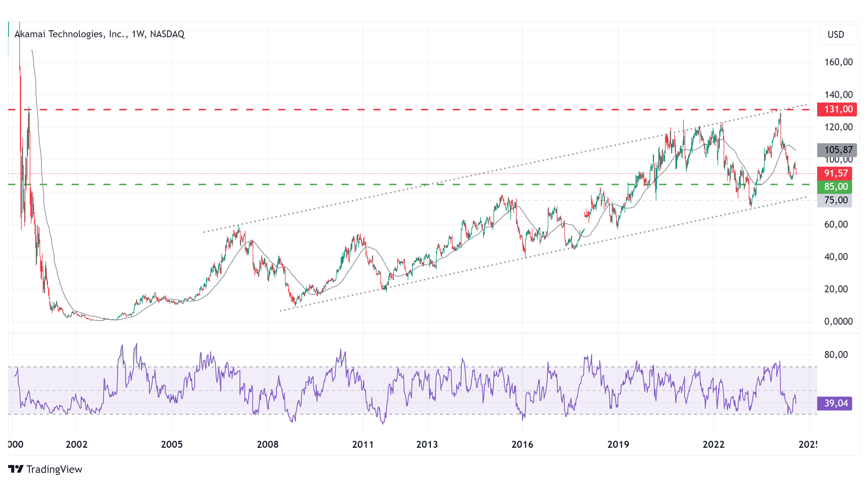Screen dimensions: 868x483
Task: Click the 2013 time axis label
Action: 427,445
